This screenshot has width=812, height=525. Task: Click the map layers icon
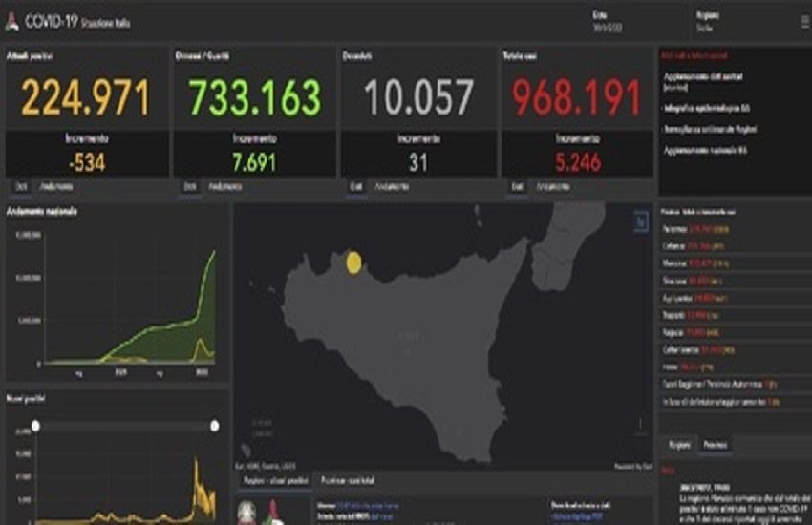tap(641, 220)
